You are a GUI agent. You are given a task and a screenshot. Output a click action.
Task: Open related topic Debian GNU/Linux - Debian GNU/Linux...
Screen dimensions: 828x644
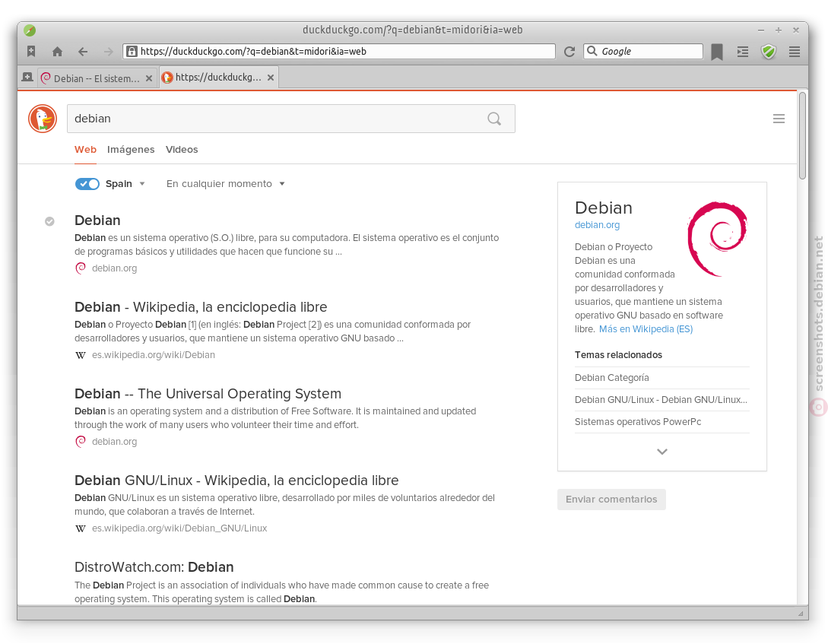(661, 400)
